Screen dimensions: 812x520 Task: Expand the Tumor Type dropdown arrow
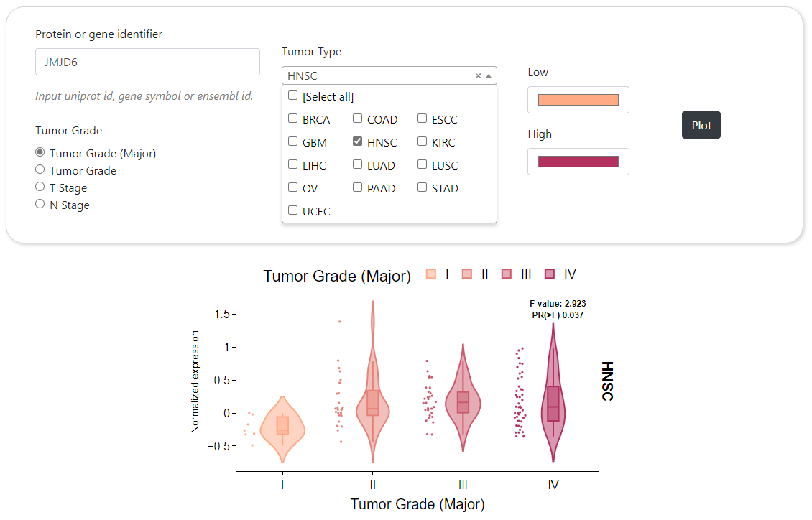(x=489, y=76)
